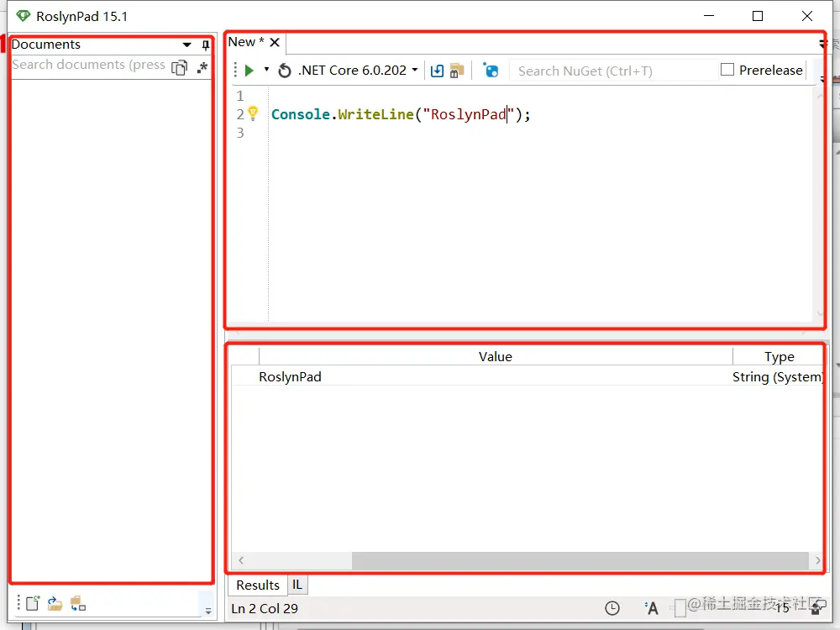Click the Console.WriteLine code line

click(x=401, y=114)
